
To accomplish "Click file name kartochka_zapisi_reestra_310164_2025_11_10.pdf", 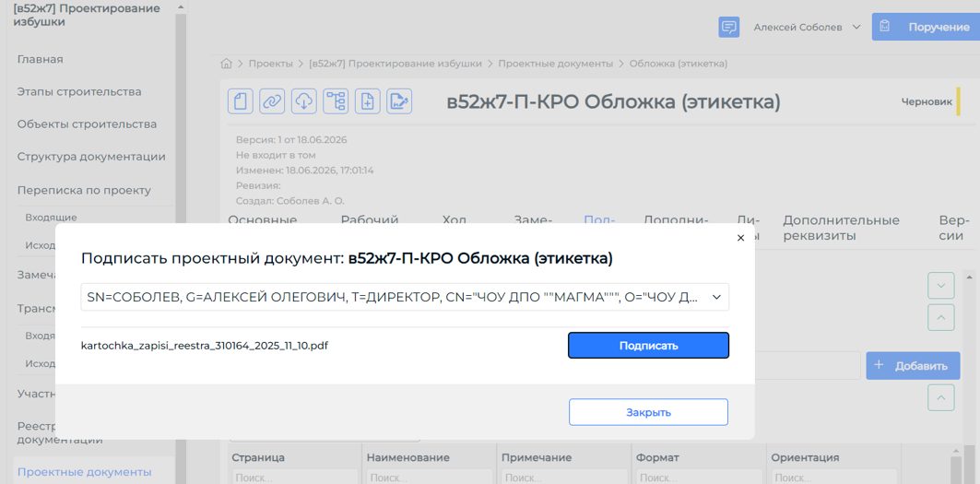I will tap(205, 345).
